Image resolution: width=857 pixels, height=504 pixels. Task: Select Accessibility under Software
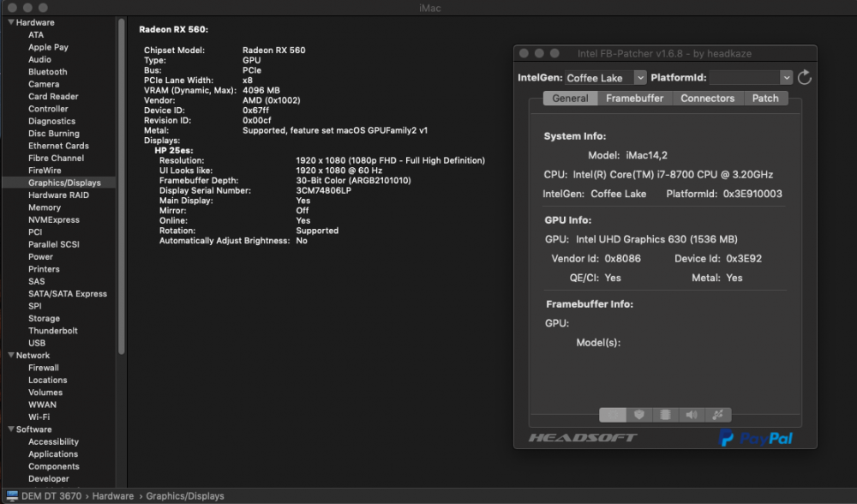53,441
